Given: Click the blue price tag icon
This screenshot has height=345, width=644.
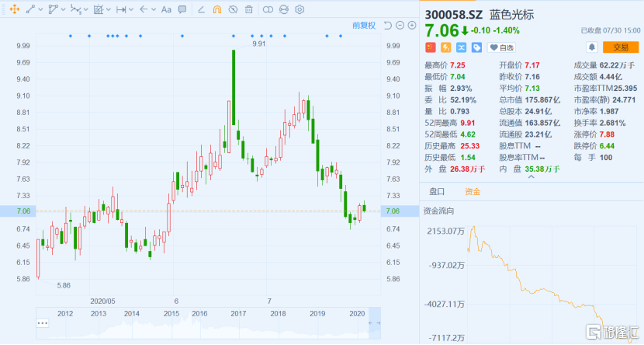Looking at the screenshot, I should (x=476, y=47).
